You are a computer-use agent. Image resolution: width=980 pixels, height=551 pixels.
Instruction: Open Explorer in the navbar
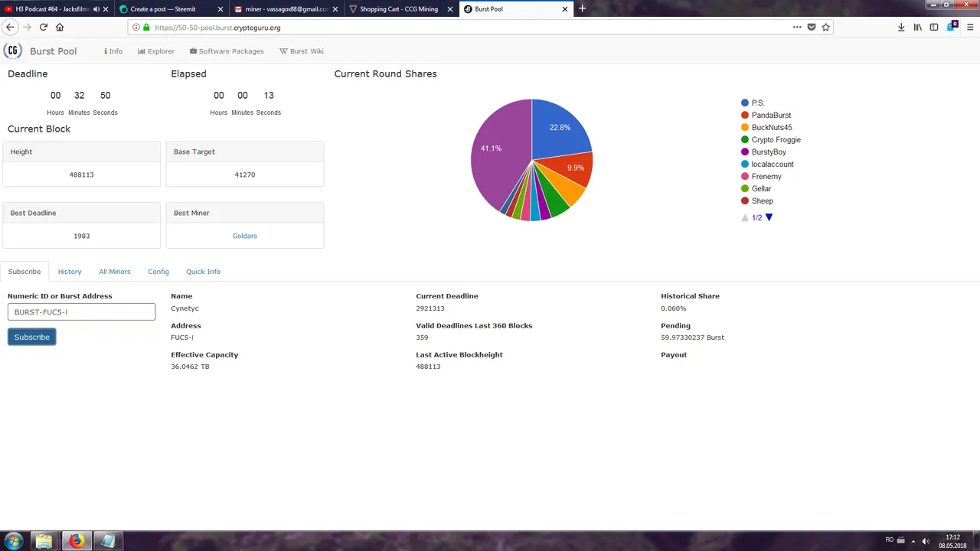156,51
